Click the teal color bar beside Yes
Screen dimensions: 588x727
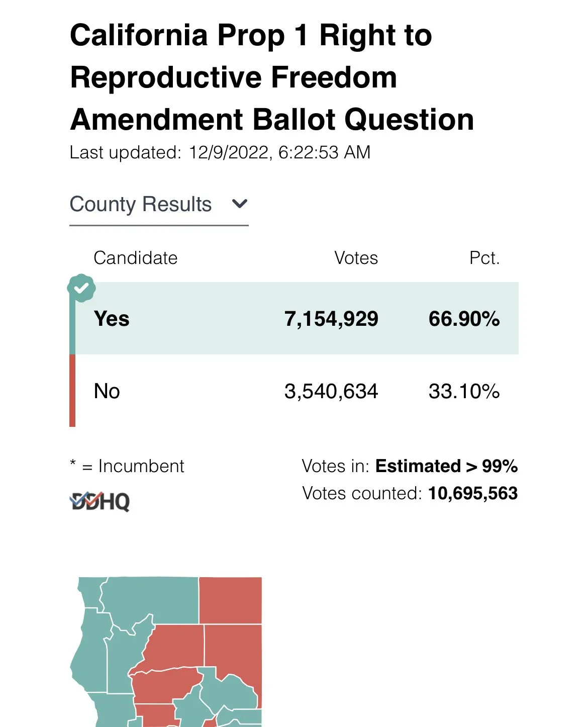(x=72, y=327)
